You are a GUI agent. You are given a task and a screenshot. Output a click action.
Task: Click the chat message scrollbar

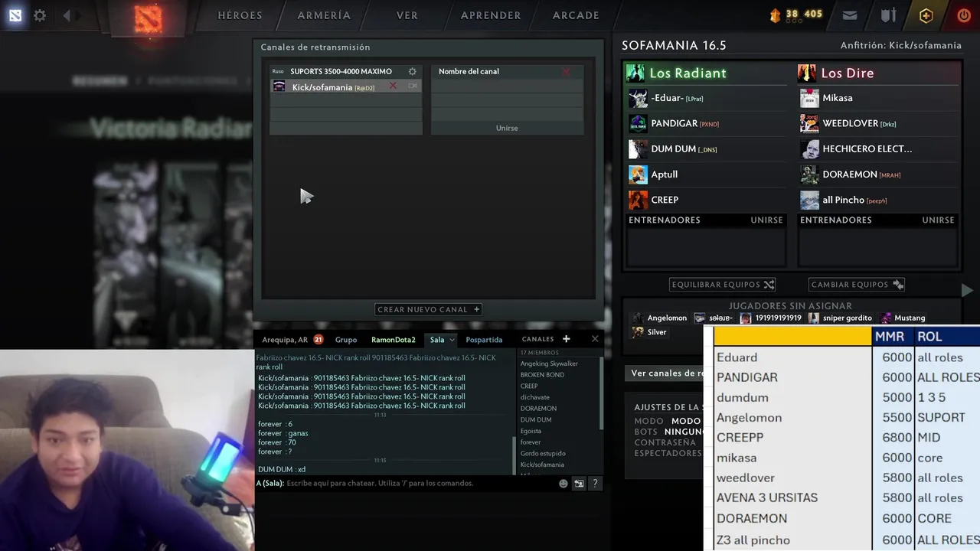coord(514,455)
